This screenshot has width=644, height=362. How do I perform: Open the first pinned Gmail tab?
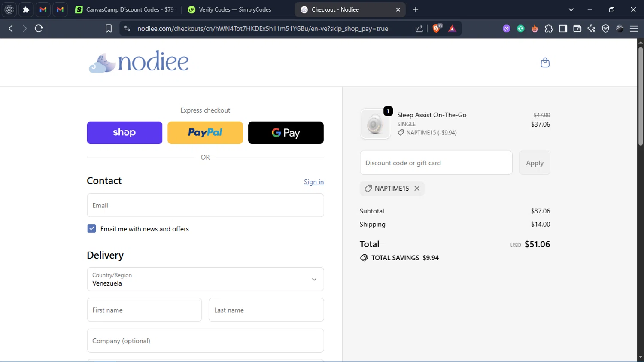43,9
